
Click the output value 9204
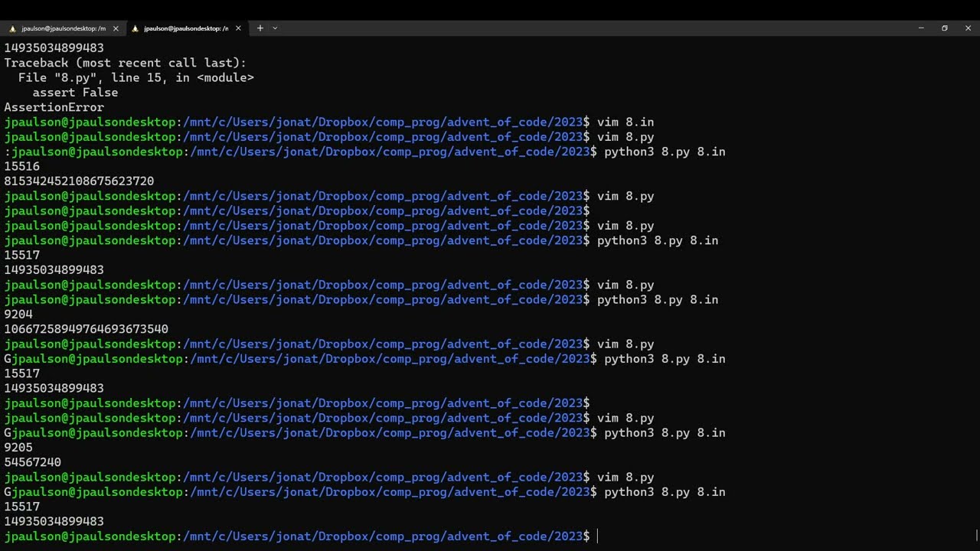(x=18, y=315)
